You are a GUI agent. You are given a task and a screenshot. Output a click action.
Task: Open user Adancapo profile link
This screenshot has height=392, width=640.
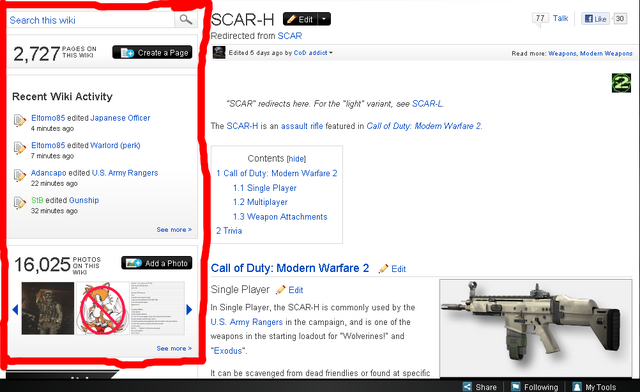[49, 173]
